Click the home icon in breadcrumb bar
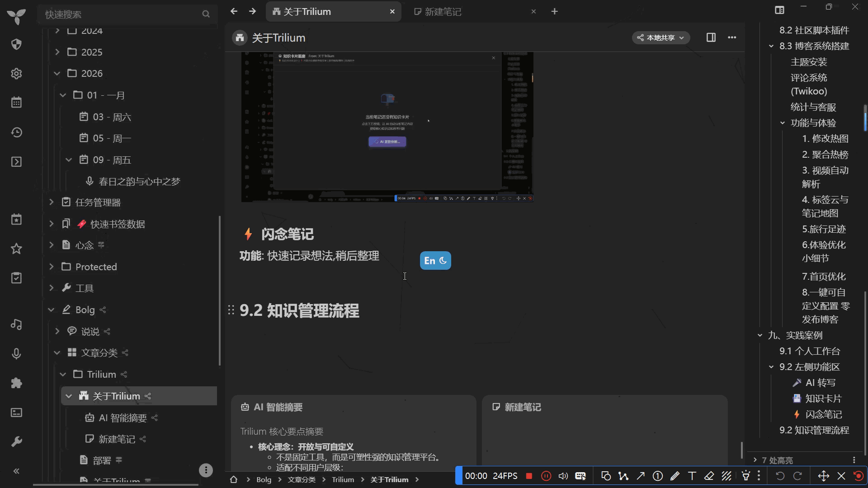868x488 pixels. click(234, 479)
